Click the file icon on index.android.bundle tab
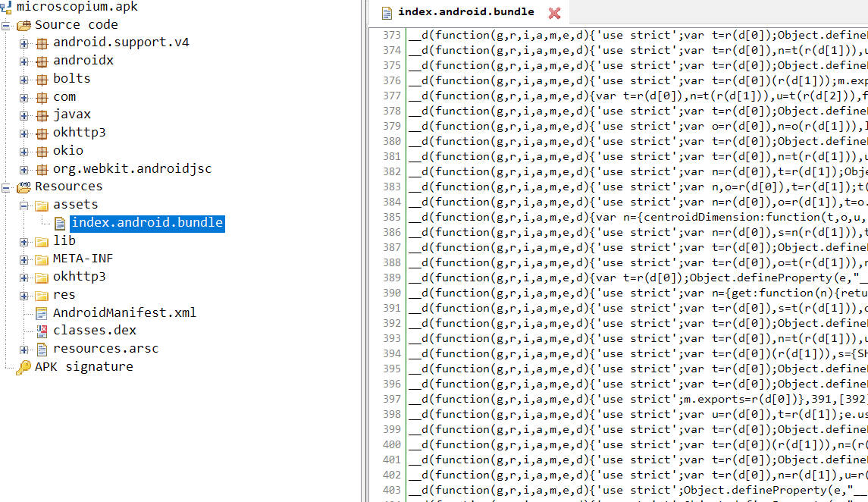 (387, 12)
